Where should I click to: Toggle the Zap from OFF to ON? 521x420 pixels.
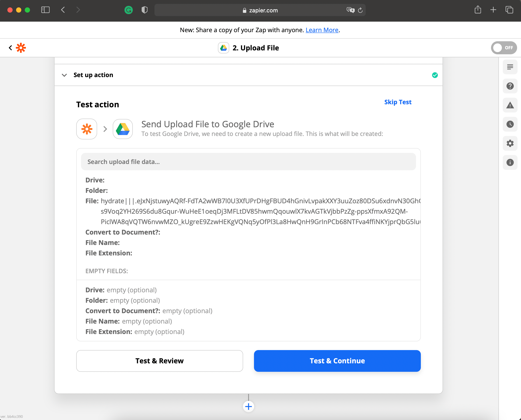click(504, 48)
